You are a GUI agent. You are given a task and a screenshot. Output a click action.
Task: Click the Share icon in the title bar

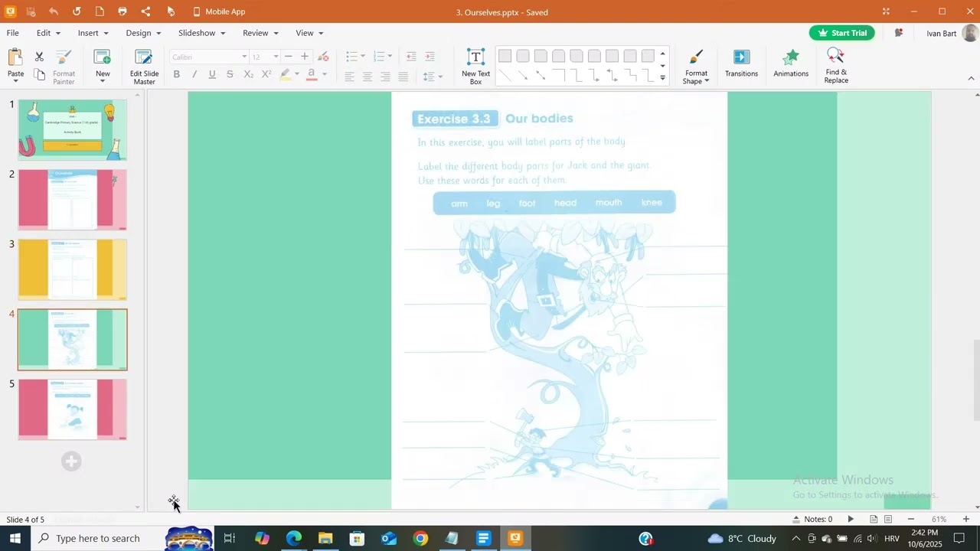[x=145, y=11]
